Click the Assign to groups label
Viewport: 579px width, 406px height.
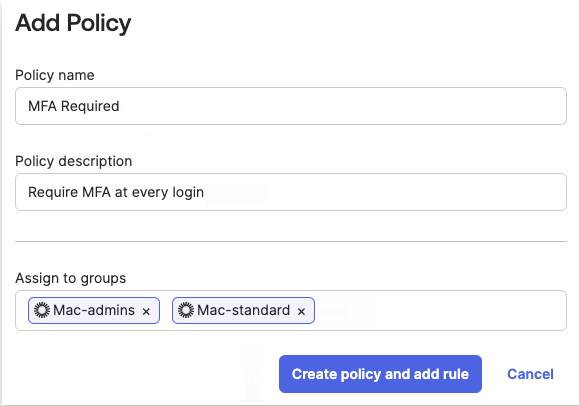(71, 278)
